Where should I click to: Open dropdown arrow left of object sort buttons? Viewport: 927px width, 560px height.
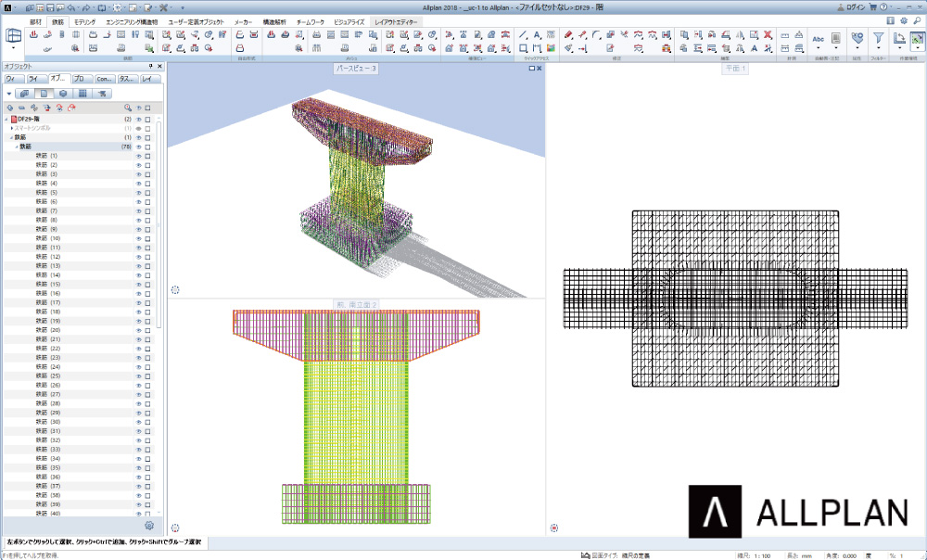click(9, 94)
